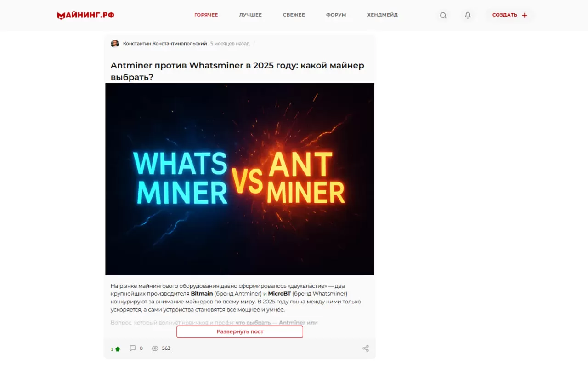Share the post using share icon
588x365 pixels.
[x=366, y=348]
